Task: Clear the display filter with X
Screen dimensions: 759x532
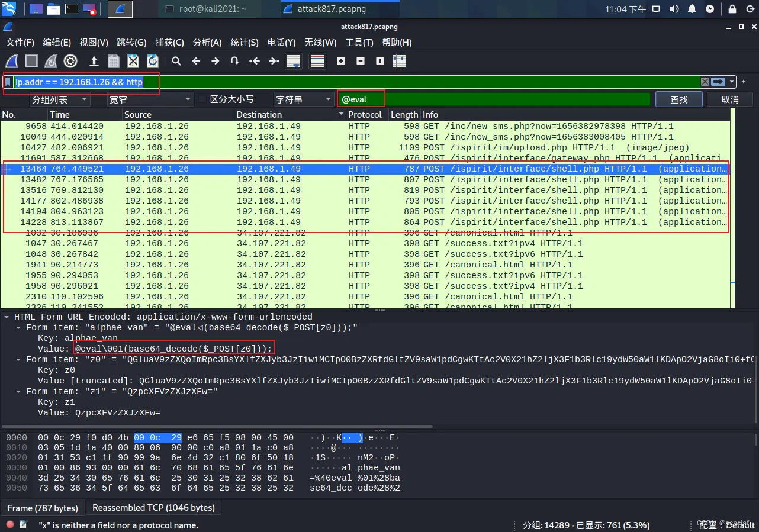Action: [x=705, y=82]
